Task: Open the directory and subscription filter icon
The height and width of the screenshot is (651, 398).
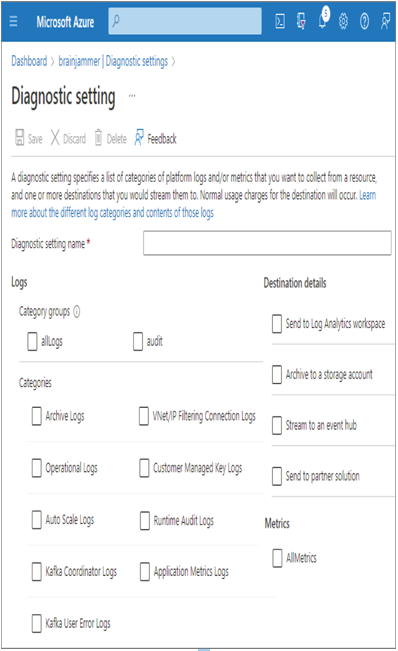Action: click(x=301, y=21)
